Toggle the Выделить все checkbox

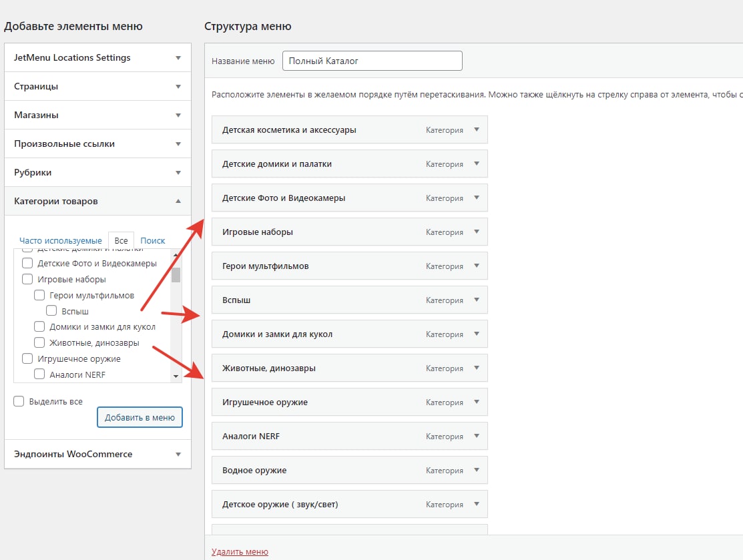(x=19, y=401)
